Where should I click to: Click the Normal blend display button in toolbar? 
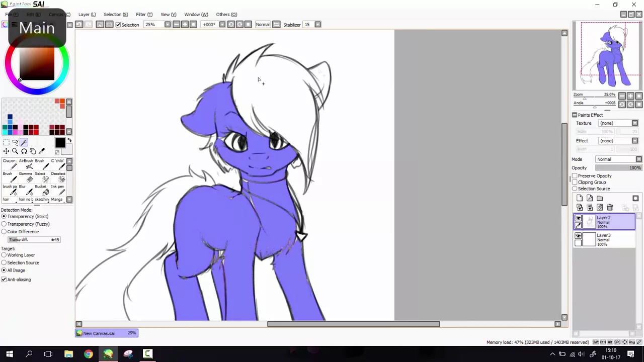point(262,25)
